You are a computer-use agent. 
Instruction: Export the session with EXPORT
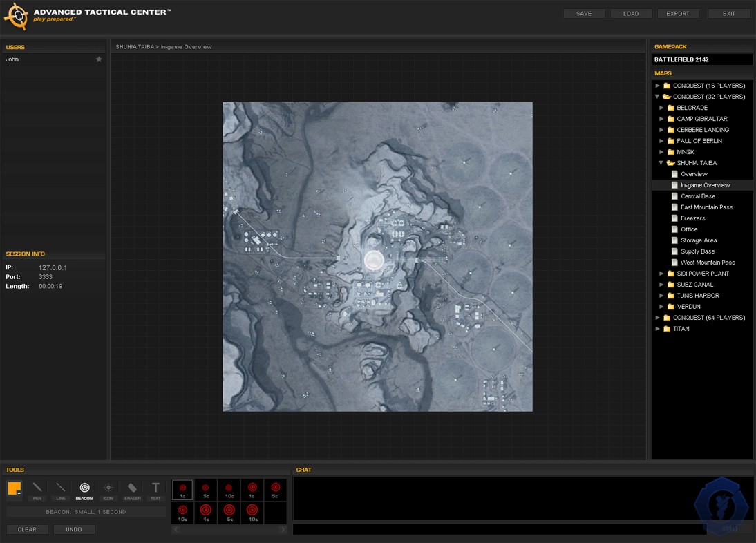tap(678, 14)
